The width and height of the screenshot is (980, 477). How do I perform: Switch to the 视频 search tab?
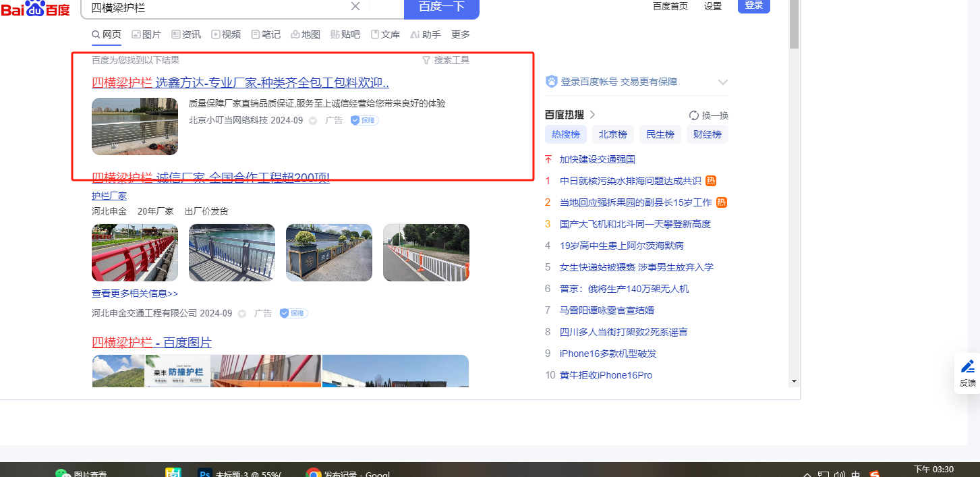pyautogui.click(x=226, y=34)
